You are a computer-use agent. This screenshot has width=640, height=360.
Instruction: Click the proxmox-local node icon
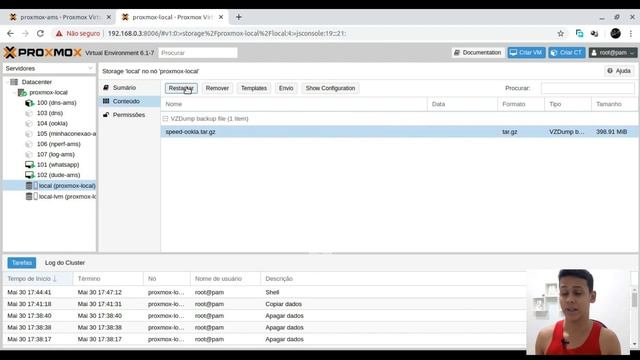(x=22, y=93)
